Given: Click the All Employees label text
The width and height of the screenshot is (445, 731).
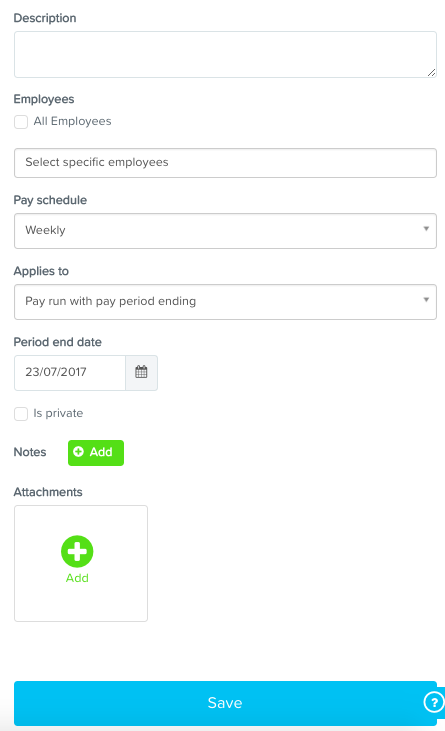Looking at the screenshot, I should [72, 121].
